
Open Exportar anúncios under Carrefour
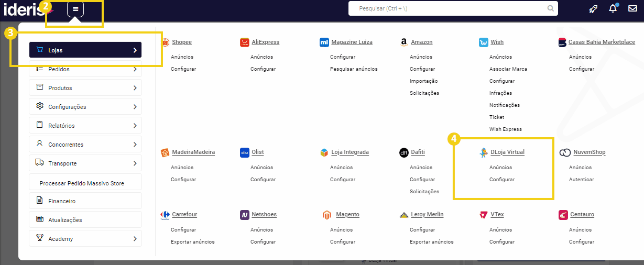(192, 242)
